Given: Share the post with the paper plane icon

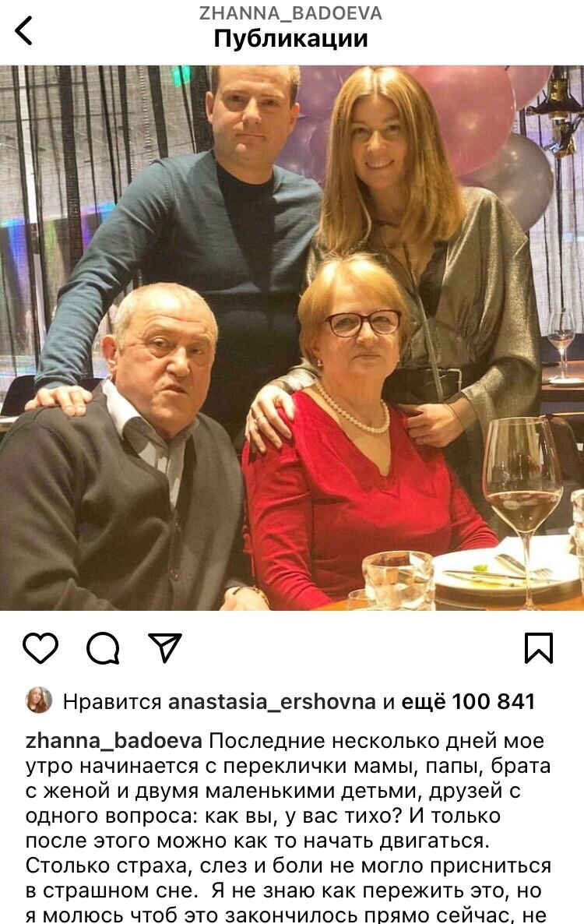Looking at the screenshot, I should tap(165, 647).
